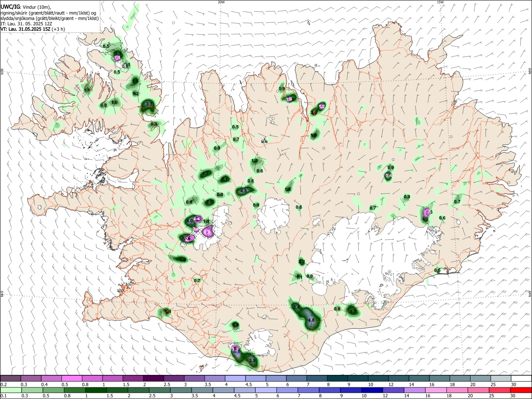Click the white swatch ending the upper legend

[x=521, y=378]
